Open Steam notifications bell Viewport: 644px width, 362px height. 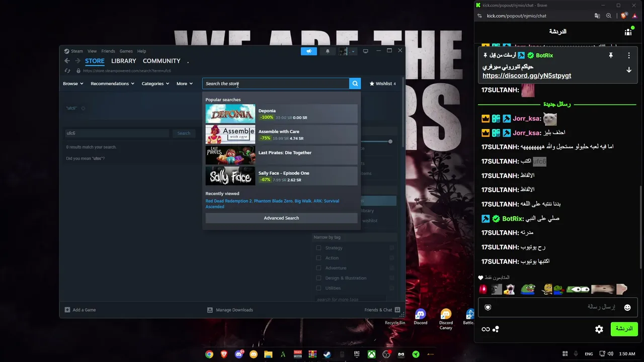click(328, 51)
